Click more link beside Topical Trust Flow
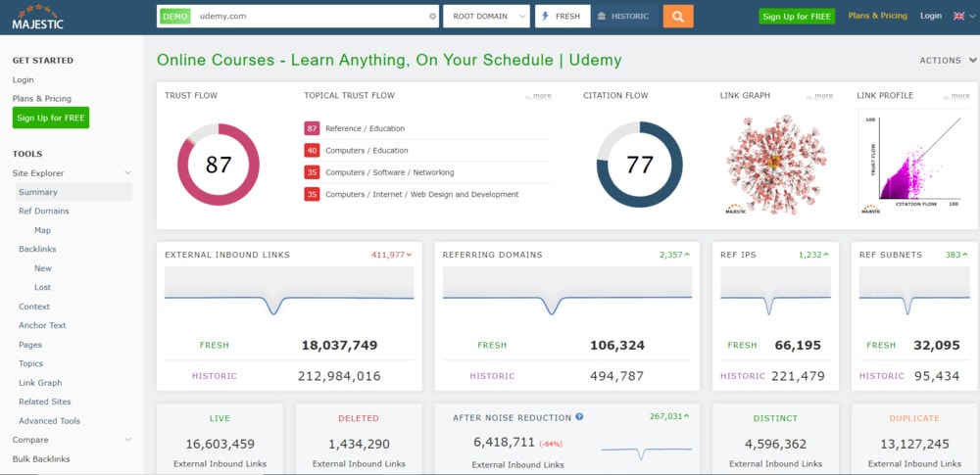Viewport: 980px width, 475px height. point(538,96)
